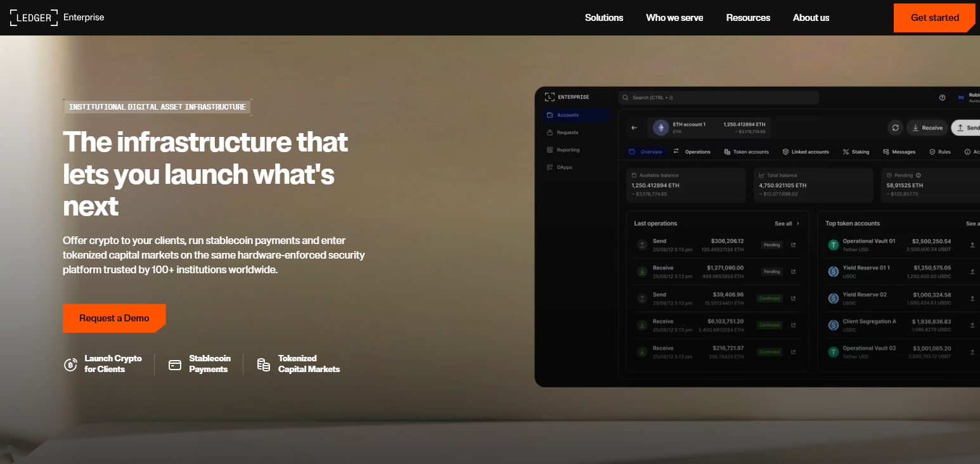Click the Tether icon of Operational Vault 02
Screen dimensions: 980x464
(x=834, y=352)
